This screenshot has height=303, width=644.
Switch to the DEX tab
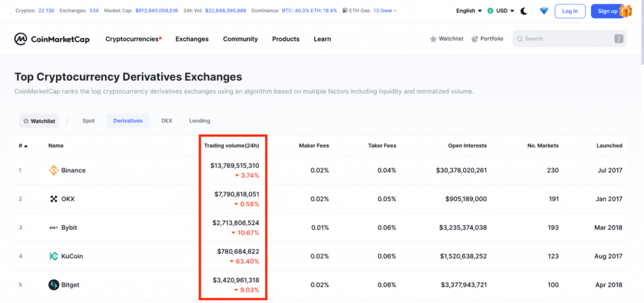pyautogui.click(x=167, y=121)
